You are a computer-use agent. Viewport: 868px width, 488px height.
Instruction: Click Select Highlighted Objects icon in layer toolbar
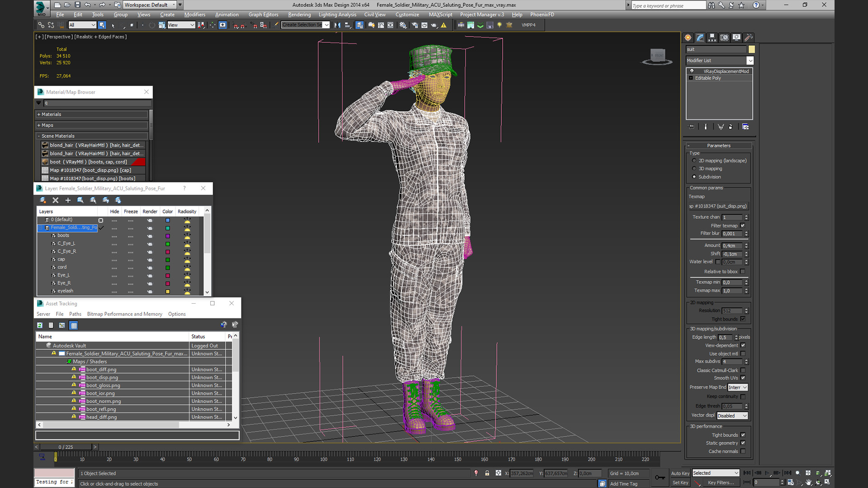[x=80, y=200]
